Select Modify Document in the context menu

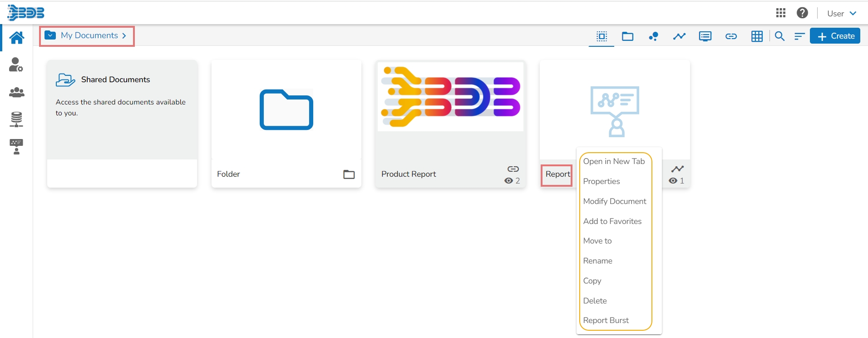615,201
